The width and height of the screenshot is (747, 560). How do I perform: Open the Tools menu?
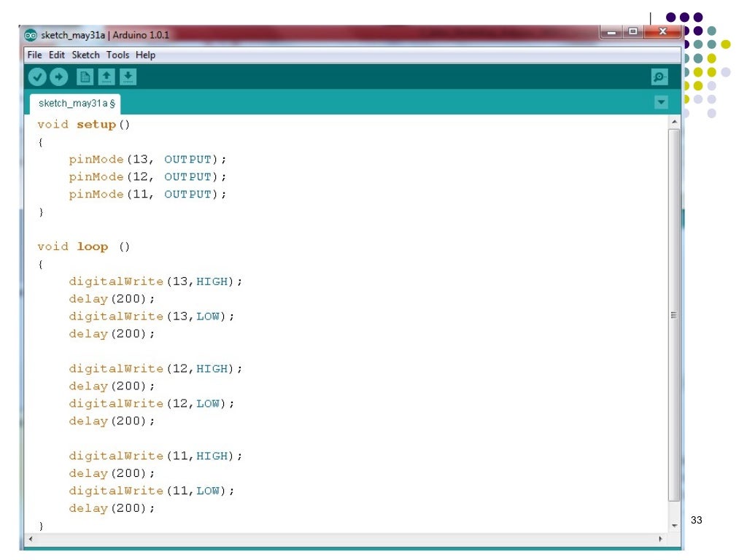tap(117, 55)
